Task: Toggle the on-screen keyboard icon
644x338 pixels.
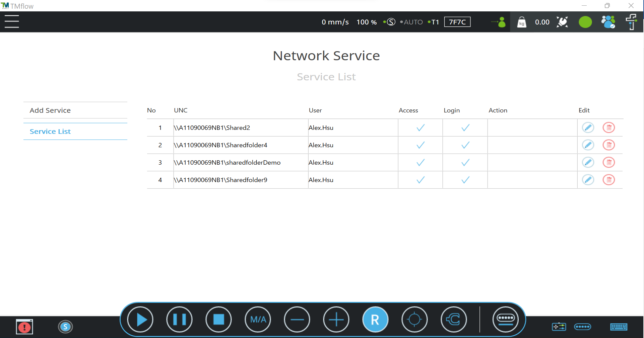Action: coord(619,327)
